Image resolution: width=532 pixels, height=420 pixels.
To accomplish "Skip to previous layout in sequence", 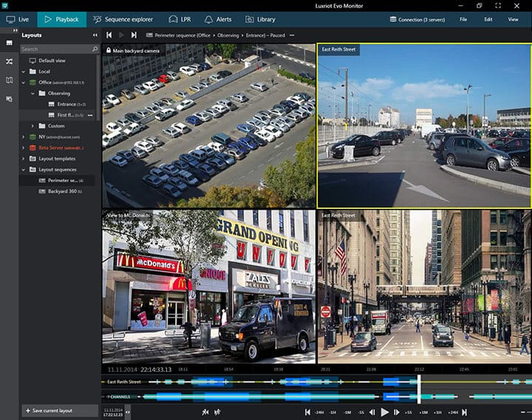I will pyautogui.click(x=109, y=35).
